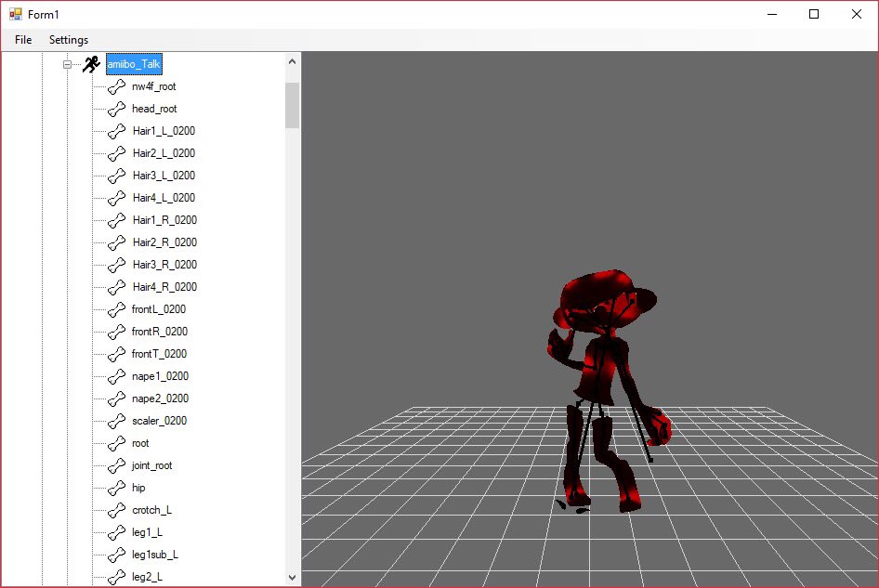Maximize the Form1 window
This screenshot has width=879, height=588.
tap(814, 15)
